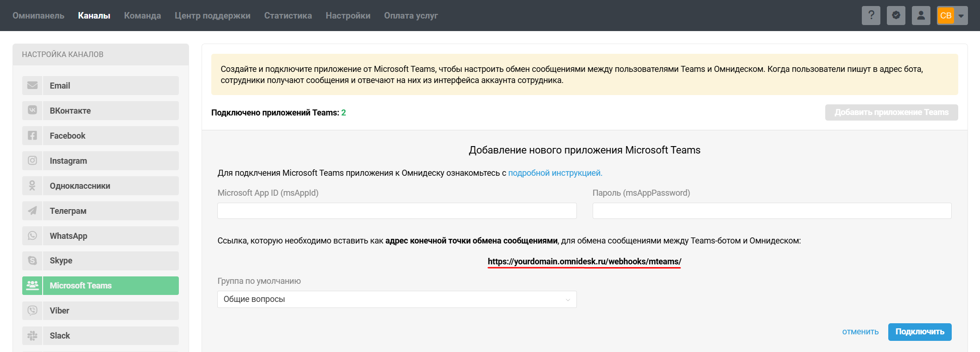Select the Slack channel
This screenshot has height=352, width=980.
coord(101,335)
